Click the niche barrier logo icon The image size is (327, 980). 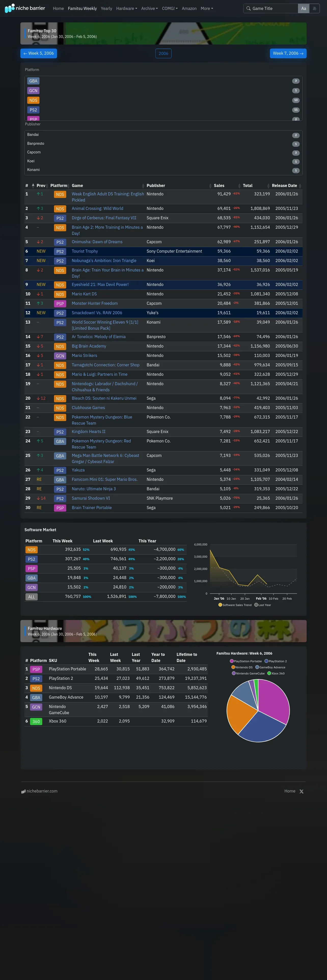[x=9, y=8]
